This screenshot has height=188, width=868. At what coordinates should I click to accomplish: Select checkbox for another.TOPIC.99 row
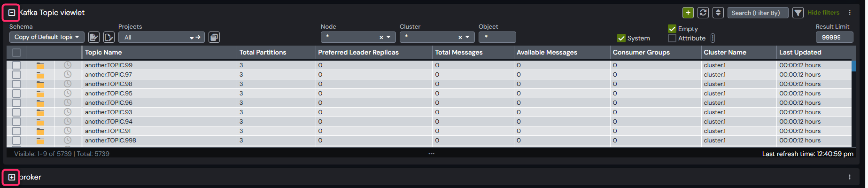[x=16, y=65]
